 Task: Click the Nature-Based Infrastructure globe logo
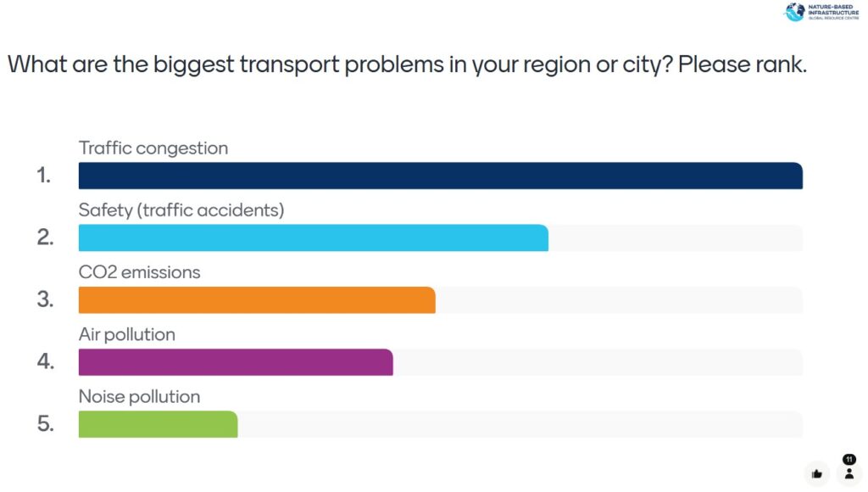[794, 12]
